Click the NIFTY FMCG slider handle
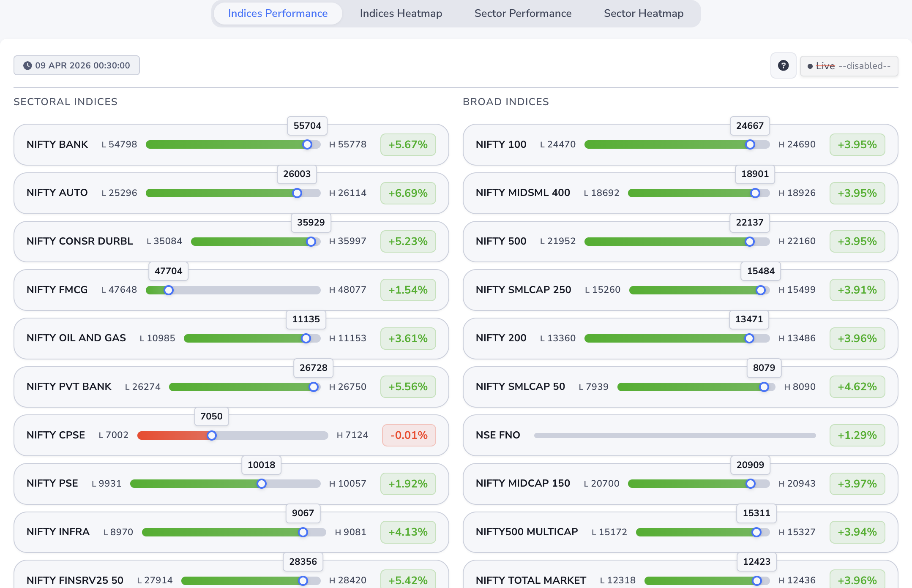The width and height of the screenshot is (912, 588). (x=169, y=290)
